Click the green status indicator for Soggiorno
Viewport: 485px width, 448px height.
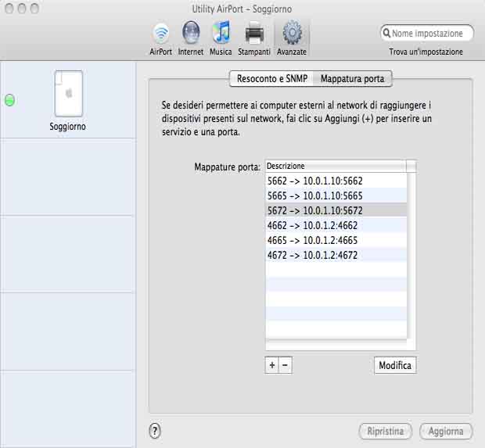(x=10, y=100)
